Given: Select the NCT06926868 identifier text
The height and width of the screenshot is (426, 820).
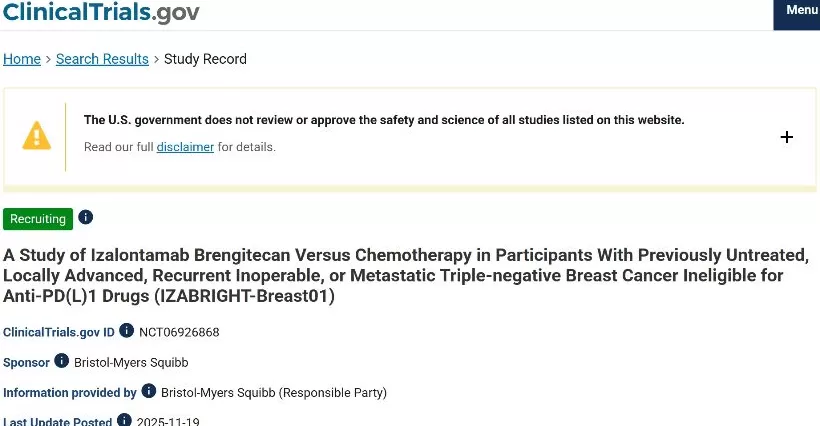Looking at the screenshot, I should [179, 332].
